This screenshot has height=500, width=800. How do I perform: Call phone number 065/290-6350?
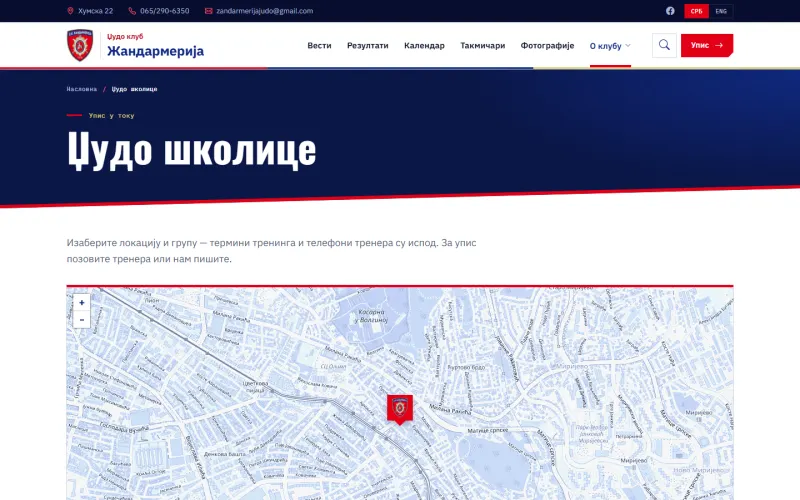click(165, 11)
